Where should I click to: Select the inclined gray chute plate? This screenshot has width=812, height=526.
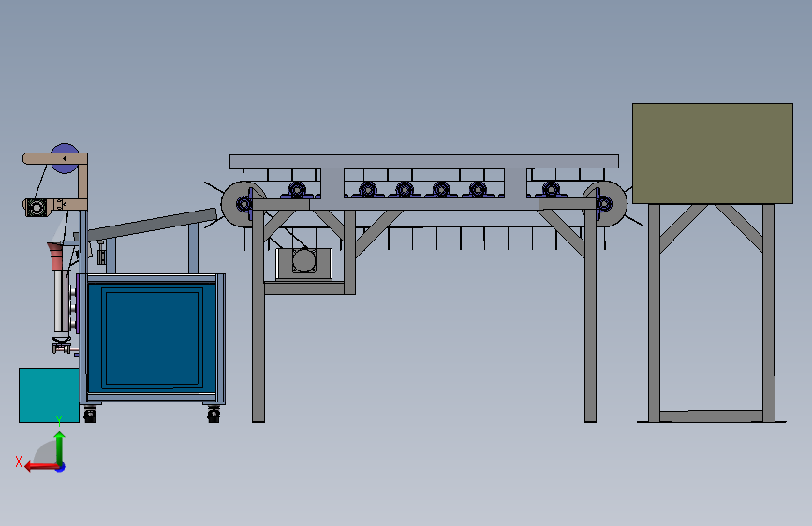[x=151, y=225]
